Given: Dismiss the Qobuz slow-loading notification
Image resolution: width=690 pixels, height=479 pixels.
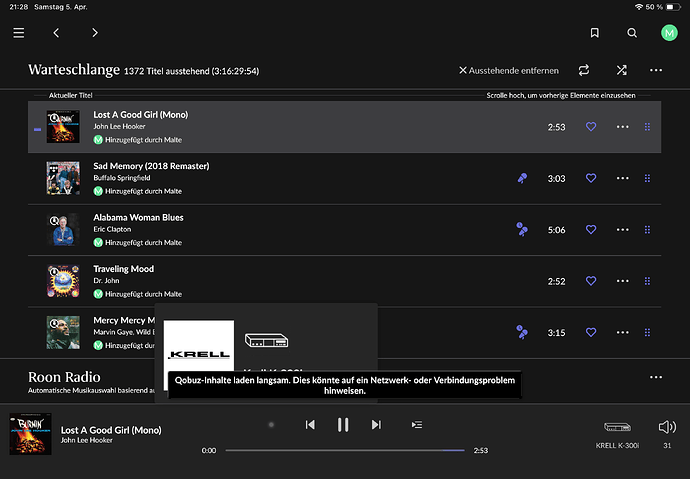Looking at the screenshot, I should click(345, 385).
